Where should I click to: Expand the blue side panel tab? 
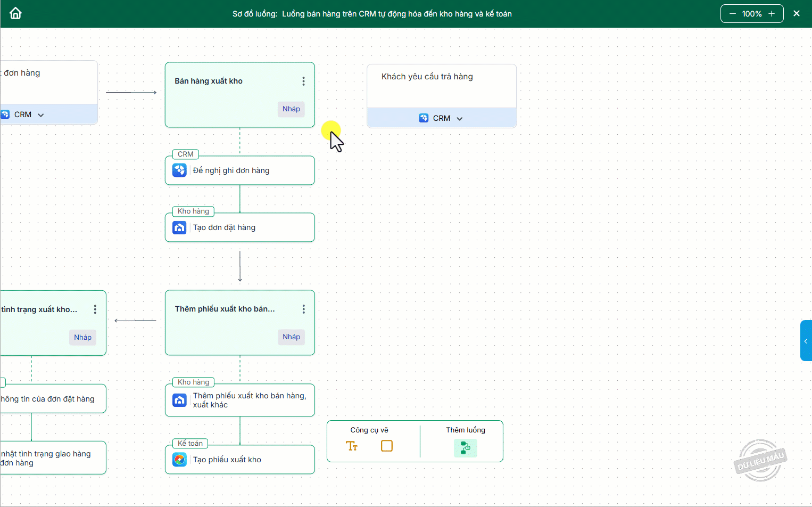[x=806, y=341]
